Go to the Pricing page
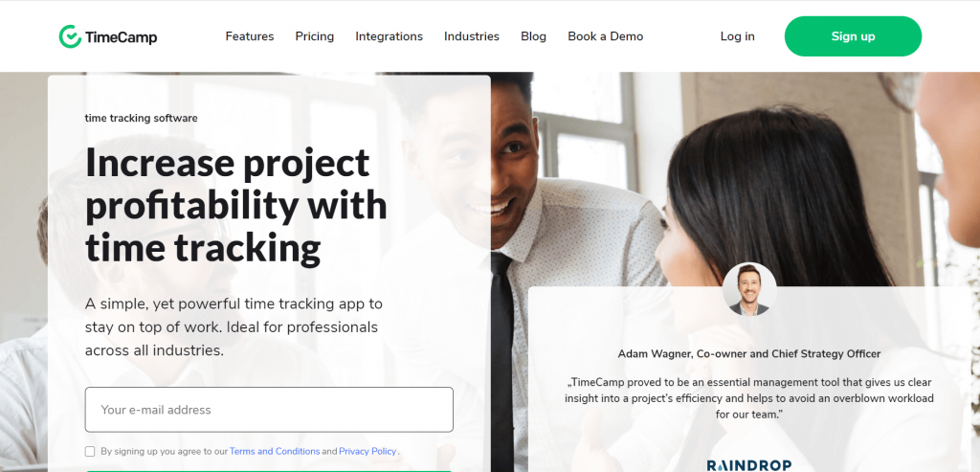The height and width of the screenshot is (472, 980). pyautogui.click(x=314, y=37)
